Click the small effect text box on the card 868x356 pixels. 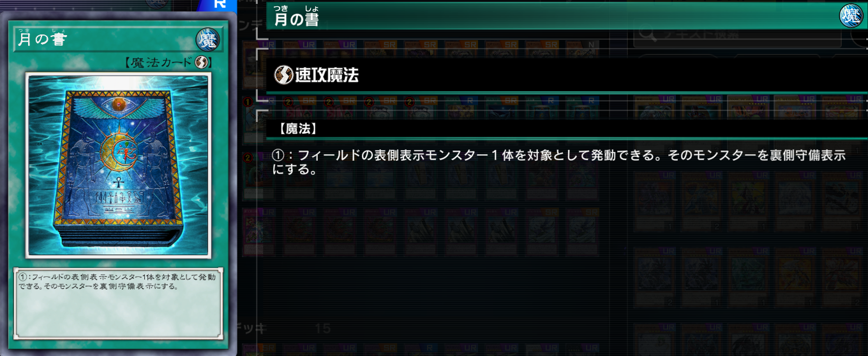coord(118,302)
